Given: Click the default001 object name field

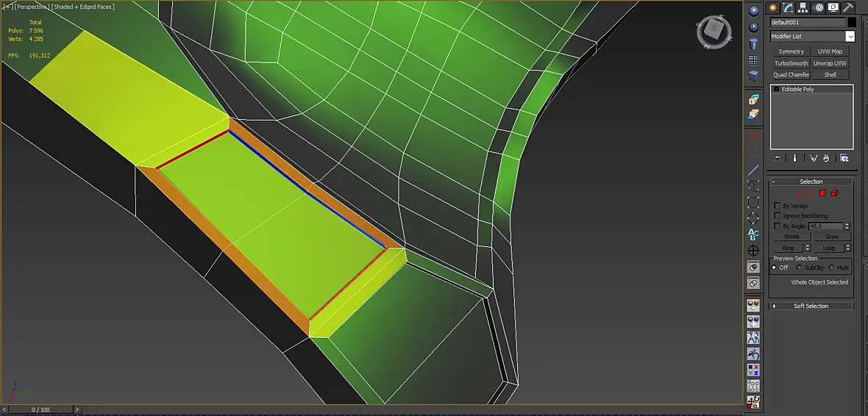Looking at the screenshot, I should pos(808,22).
